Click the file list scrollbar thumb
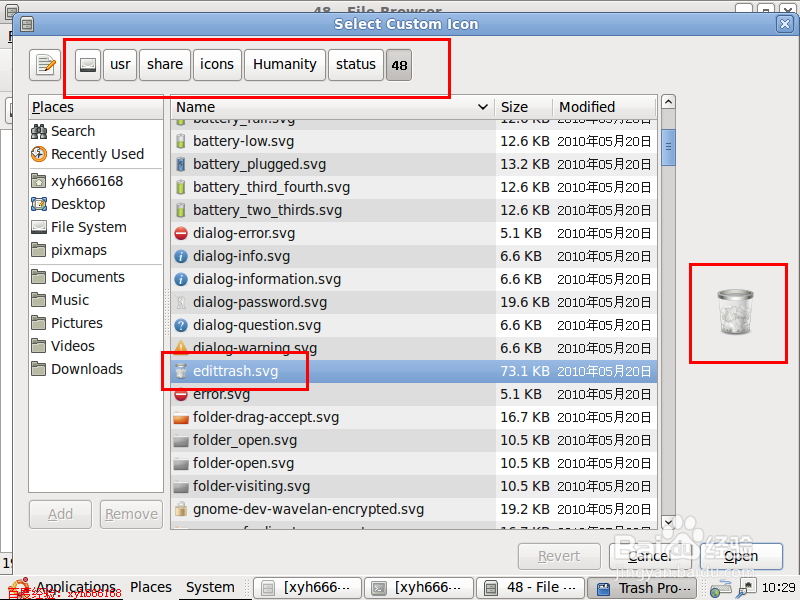The height and width of the screenshot is (600, 800). 668,147
